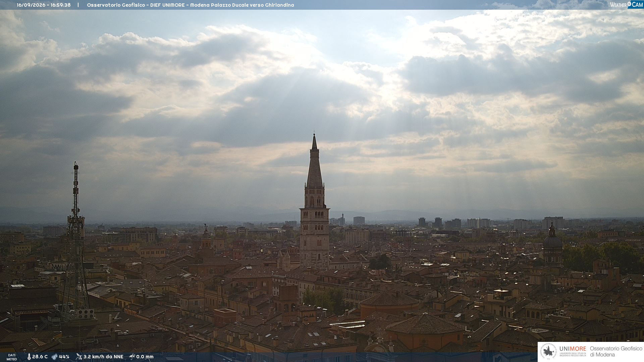This screenshot has width=644, height=362.
Task: Open the DATI METEO label
Action: (12, 357)
